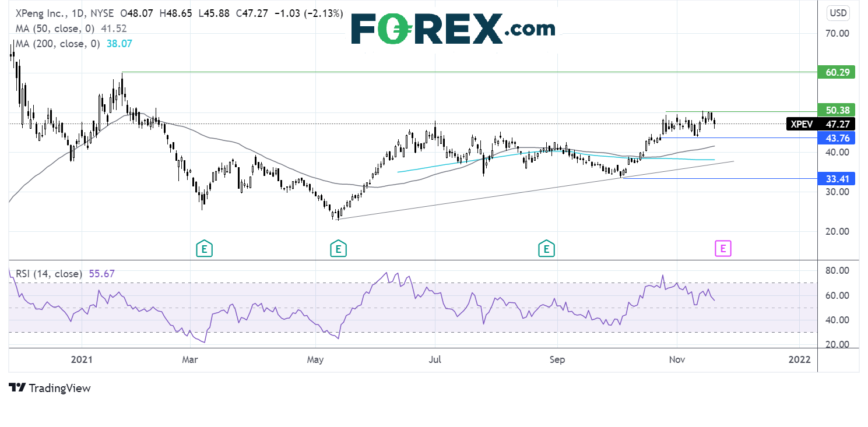This screenshot has height=427, width=868.
Task: Click the first green earnings marker near March
Action: tap(203, 249)
